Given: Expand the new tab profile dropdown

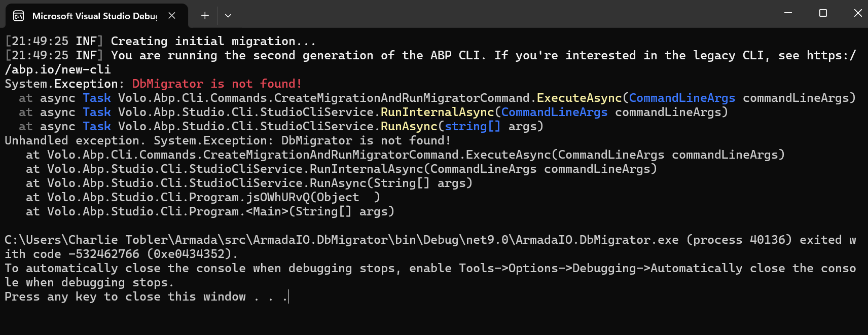Looking at the screenshot, I should (x=228, y=16).
